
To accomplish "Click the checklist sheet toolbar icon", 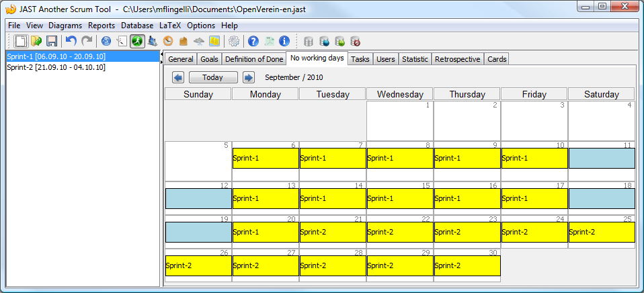I will tap(122, 41).
